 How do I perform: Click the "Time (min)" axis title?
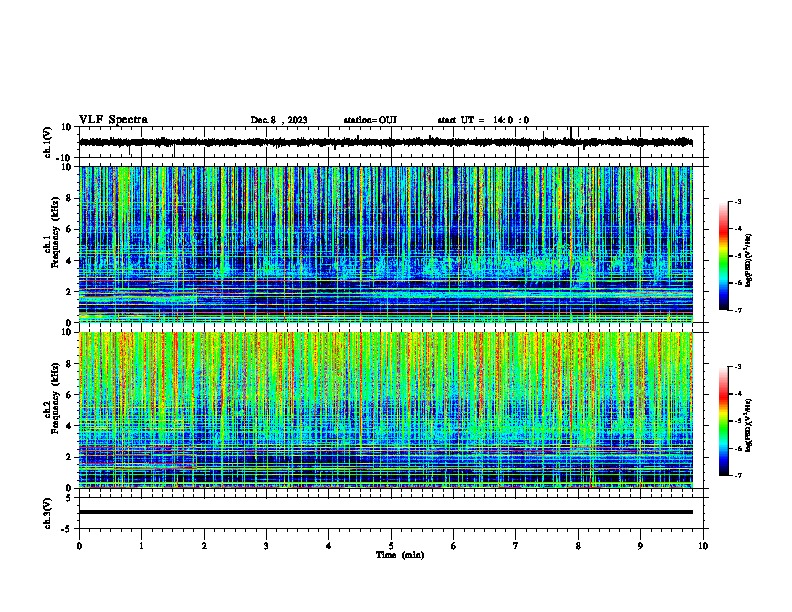[400, 555]
